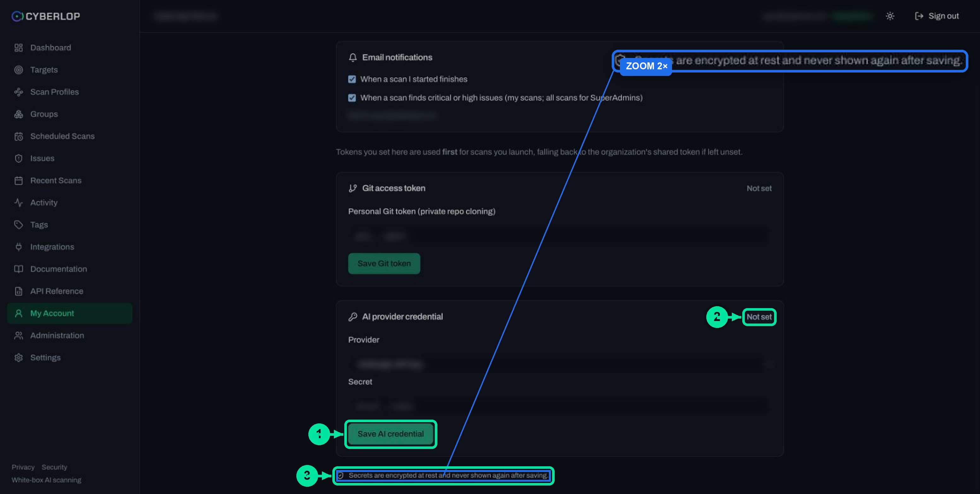Image resolution: width=980 pixels, height=494 pixels.
Task: Open the Security footer link
Action: (55, 467)
